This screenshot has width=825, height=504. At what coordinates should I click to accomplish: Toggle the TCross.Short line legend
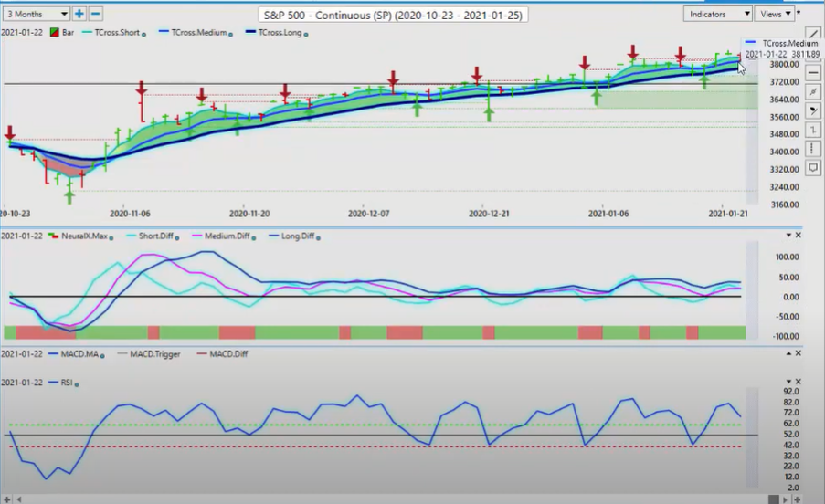[x=111, y=33]
